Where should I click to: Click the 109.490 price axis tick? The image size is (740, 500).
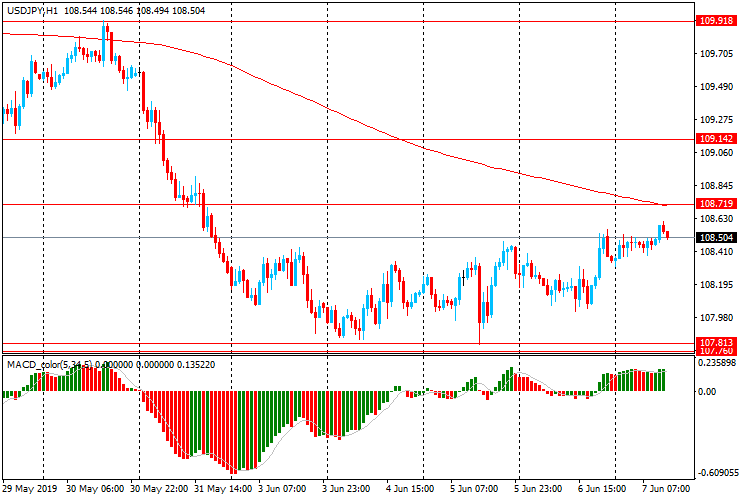715,87
